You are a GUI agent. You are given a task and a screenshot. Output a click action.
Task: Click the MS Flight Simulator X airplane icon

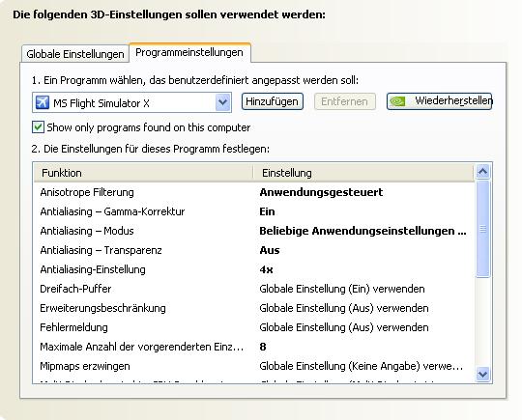43,102
